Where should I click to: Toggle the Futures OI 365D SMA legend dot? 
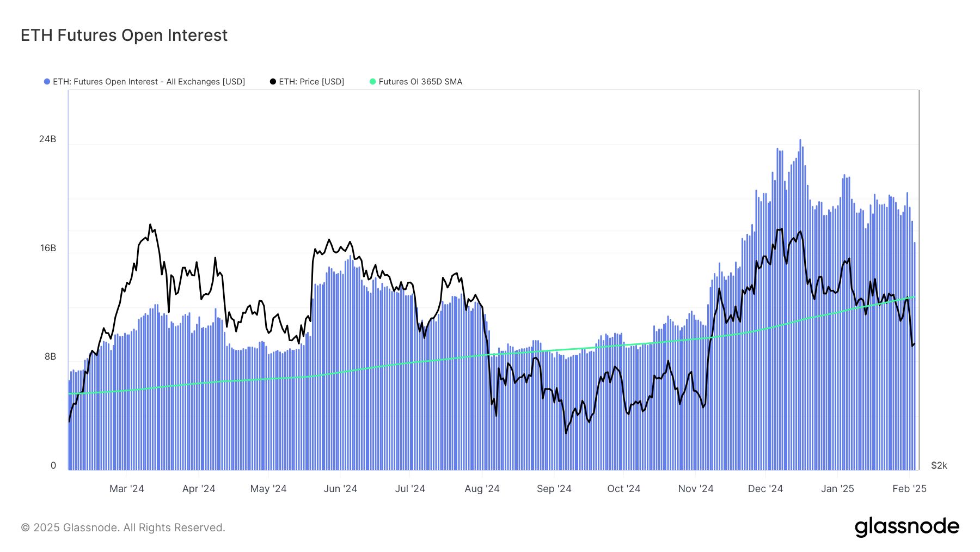pos(372,82)
